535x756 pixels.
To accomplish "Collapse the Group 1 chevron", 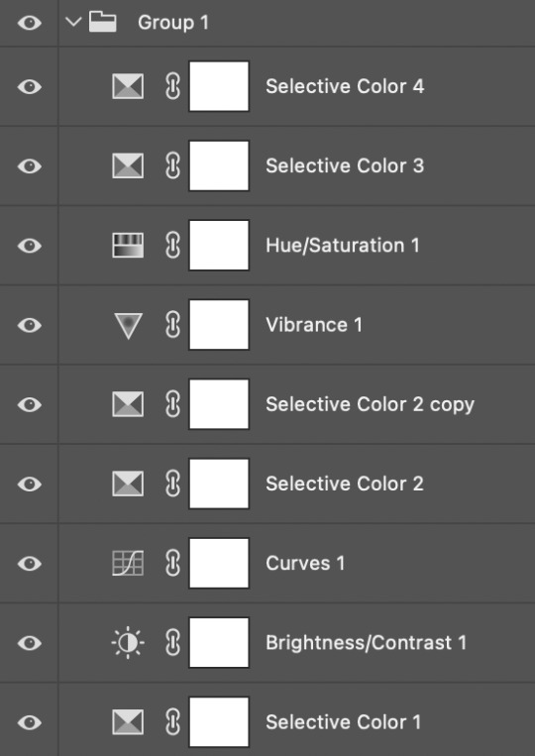I will click(73, 22).
